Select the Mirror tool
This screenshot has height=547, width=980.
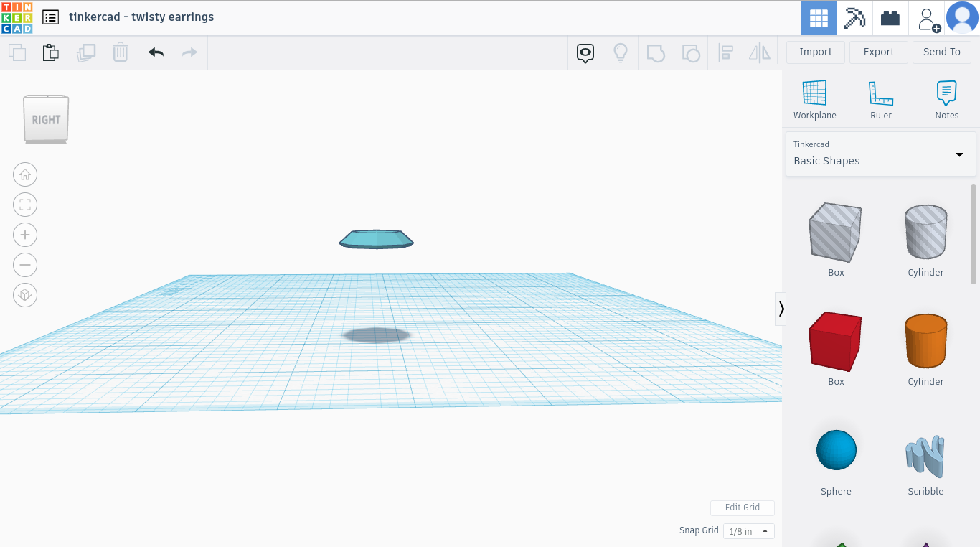click(760, 52)
